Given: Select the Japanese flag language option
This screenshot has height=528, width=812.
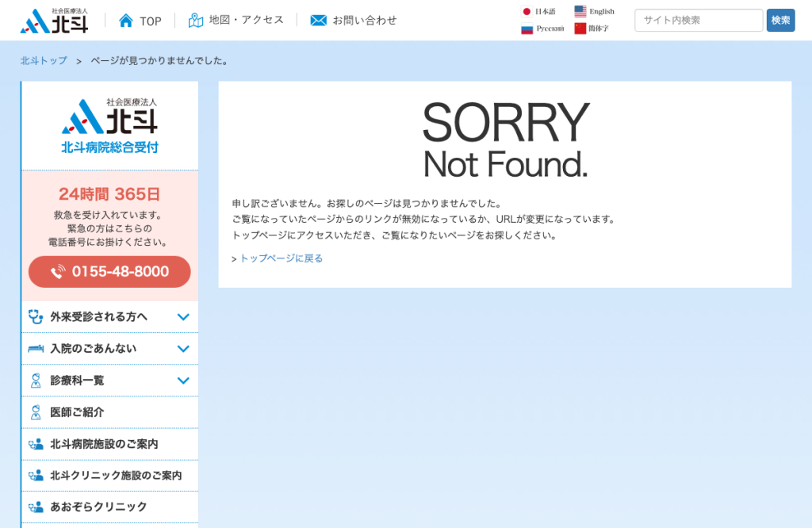Looking at the screenshot, I should click(x=527, y=11).
